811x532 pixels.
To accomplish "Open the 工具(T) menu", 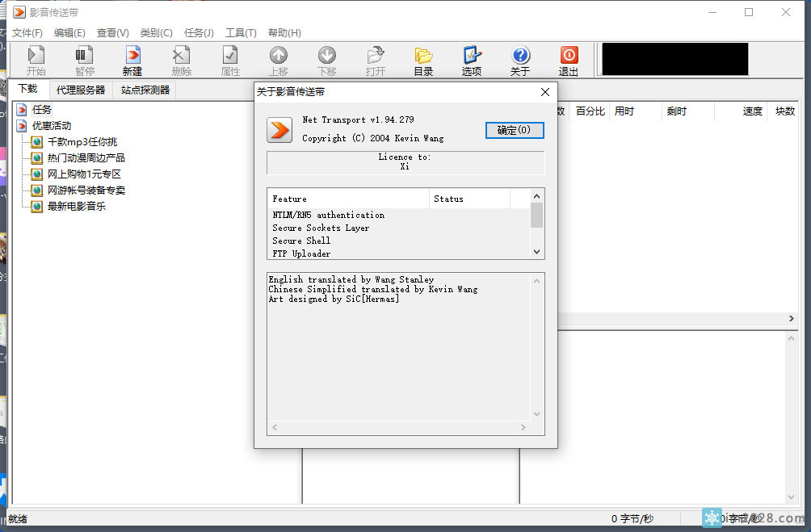I will click(x=241, y=32).
